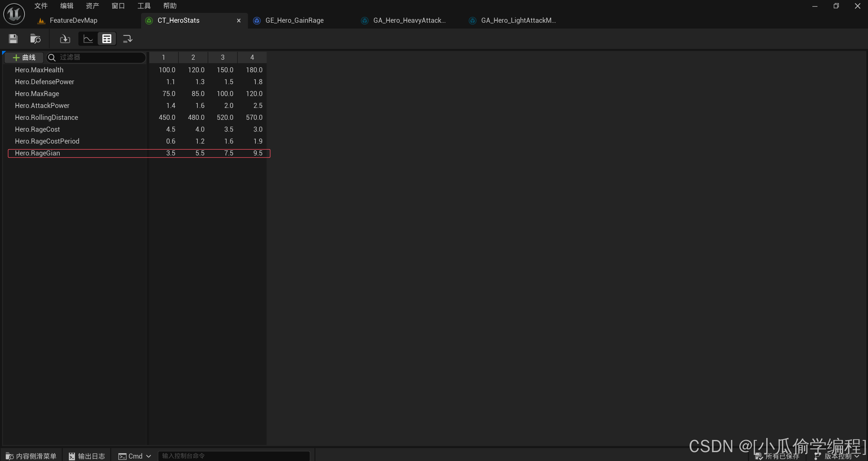
Task: Open the 版本控制 version control dropdown
Action: [837, 456]
